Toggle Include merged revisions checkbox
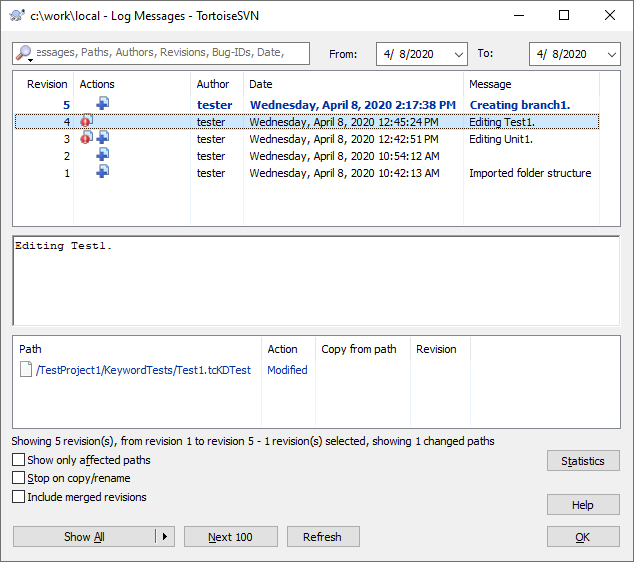634x562 pixels. click(19, 496)
